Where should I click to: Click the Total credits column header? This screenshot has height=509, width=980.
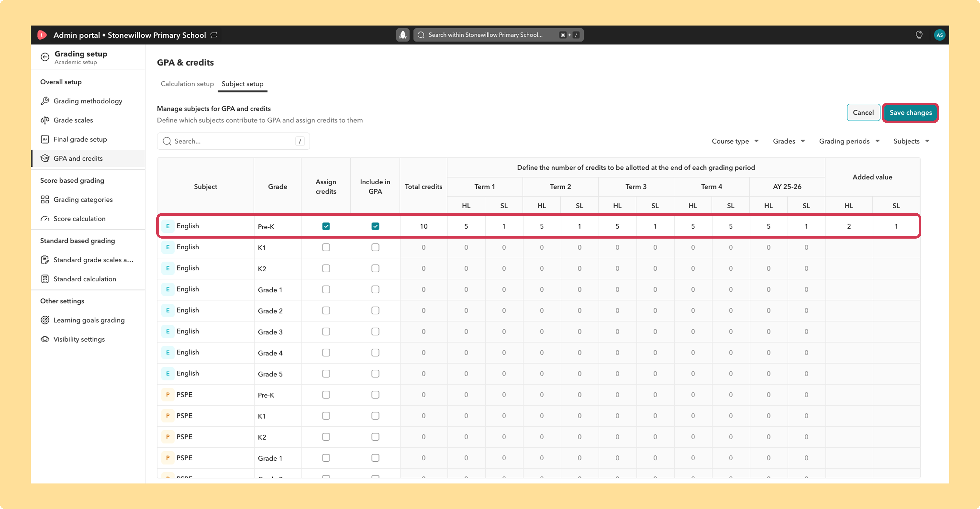point(423,187)
